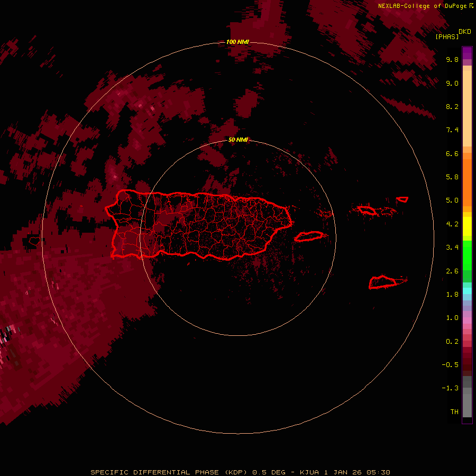Select the 8.2 legend value
This screenshot has width=476, height=476.
[x=452, y=106]
